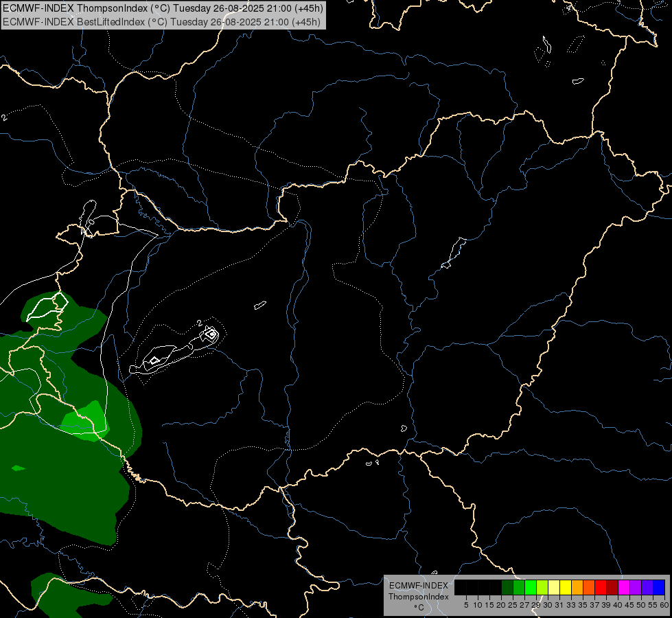The height and width of the screenshot is (618, 672).
Task: Click the legend tick value 10
Action: tap(478, 605)
